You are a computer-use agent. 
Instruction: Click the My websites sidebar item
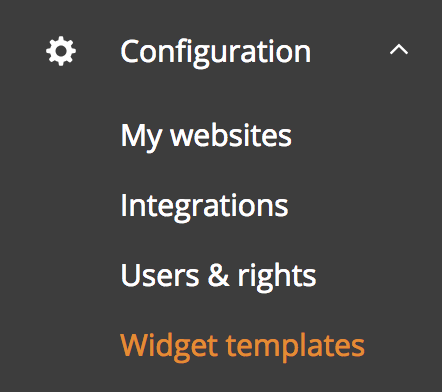206,137
